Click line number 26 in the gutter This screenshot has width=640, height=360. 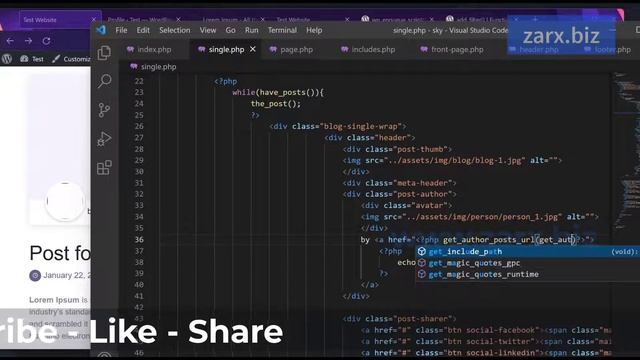(x=139, y=127)
